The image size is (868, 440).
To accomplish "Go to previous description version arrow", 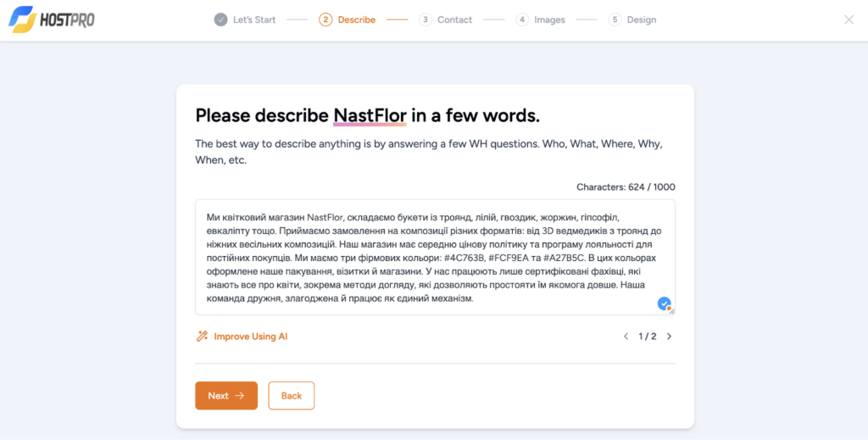I will pos(626,336).
